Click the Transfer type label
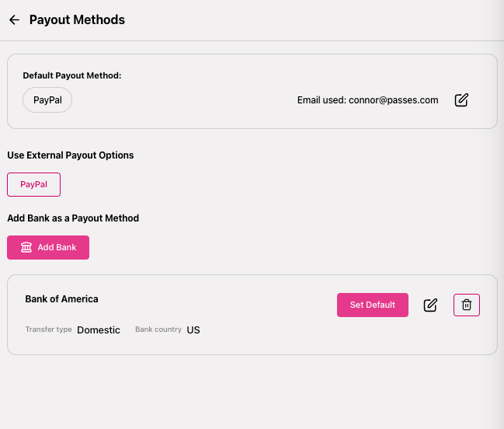Screen dimensions: 504x429 [x=48, y=330]
